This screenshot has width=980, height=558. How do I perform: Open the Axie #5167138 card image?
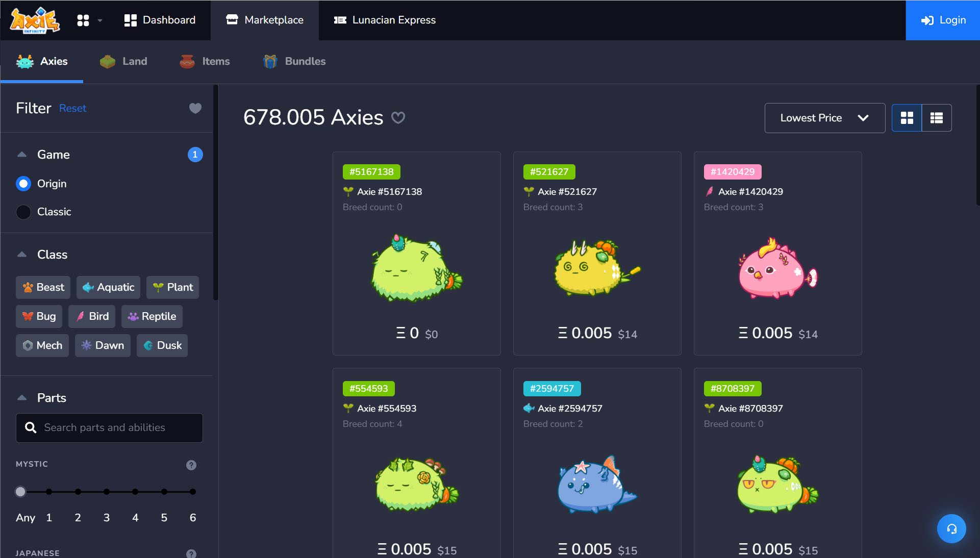416,268
